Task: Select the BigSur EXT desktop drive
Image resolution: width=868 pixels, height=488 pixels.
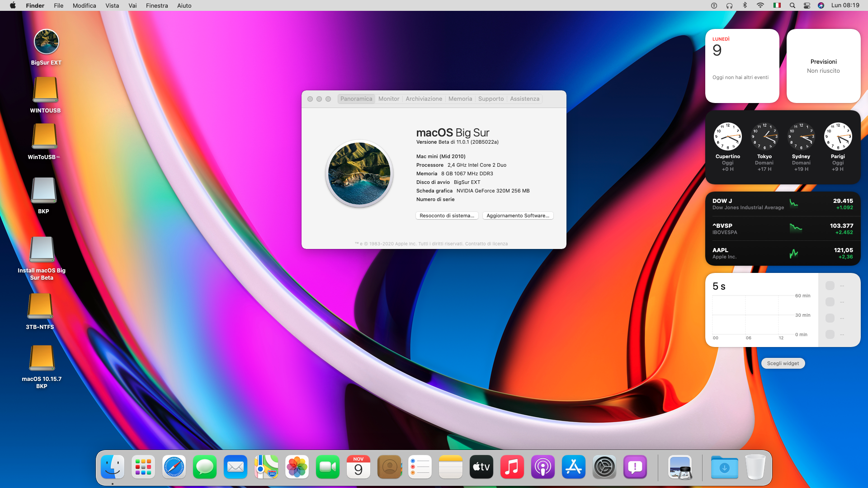Action: [x=46, y=42]
